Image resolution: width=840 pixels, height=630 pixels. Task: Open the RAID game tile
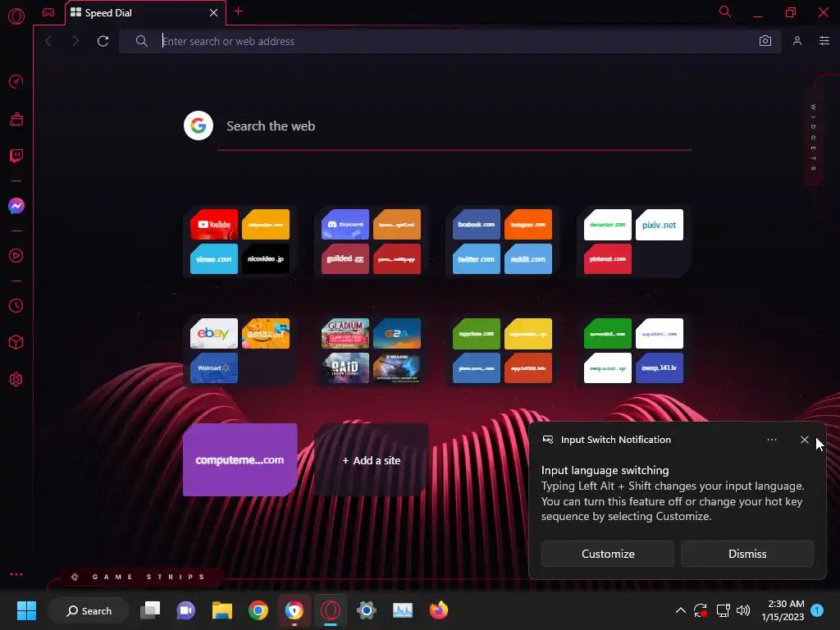(345, 367)
